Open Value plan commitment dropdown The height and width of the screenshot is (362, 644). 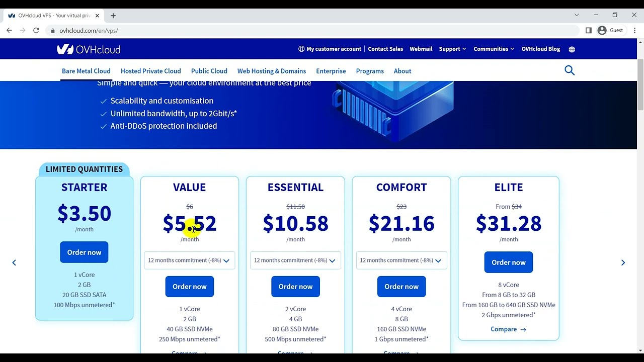coord(190,260)
